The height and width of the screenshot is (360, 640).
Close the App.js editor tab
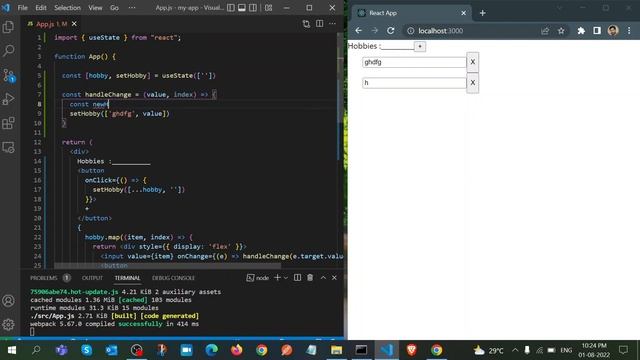tap(74, 24)
